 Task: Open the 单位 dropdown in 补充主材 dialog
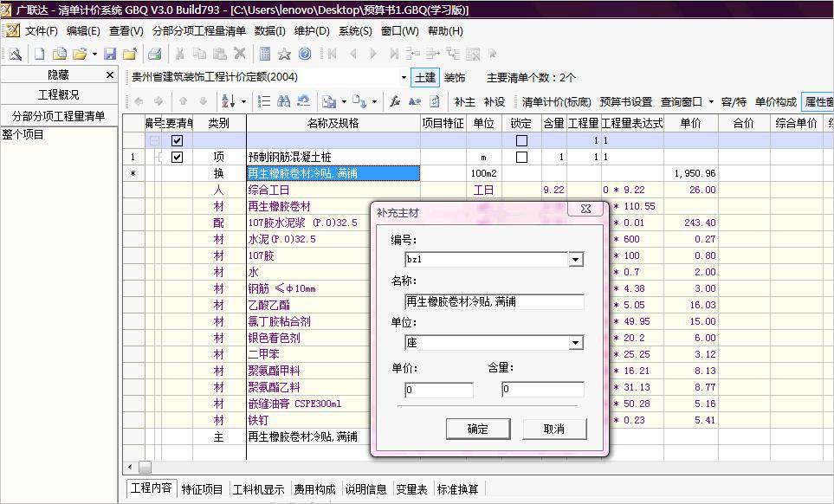[x=576, y=343]
